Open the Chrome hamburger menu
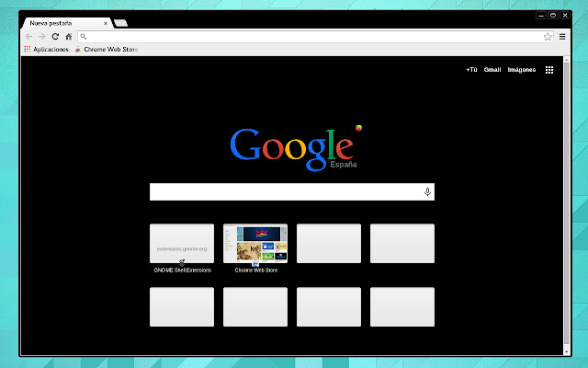This screenshot has width=588, height=368. coord(562,37)
